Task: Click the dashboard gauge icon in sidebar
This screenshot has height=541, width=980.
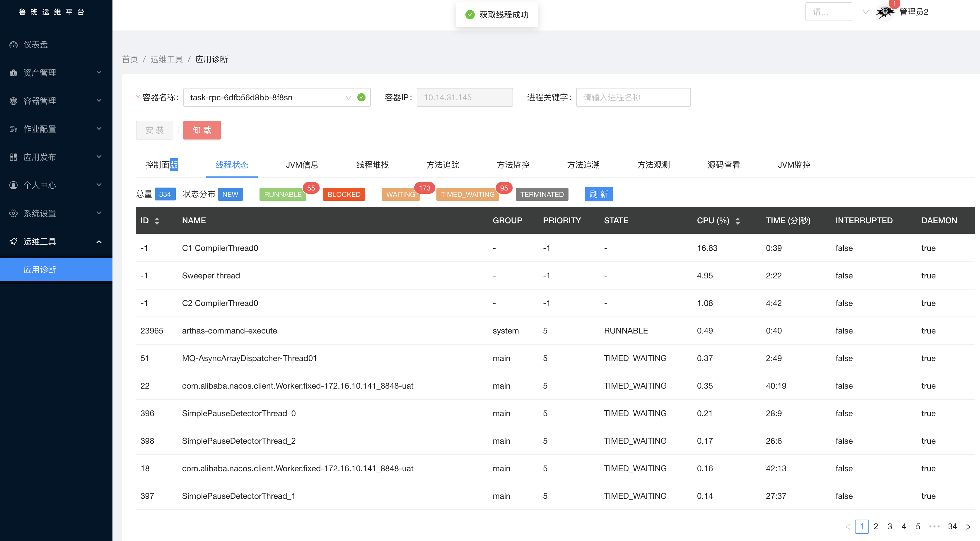Action: (x=13, y=45)
